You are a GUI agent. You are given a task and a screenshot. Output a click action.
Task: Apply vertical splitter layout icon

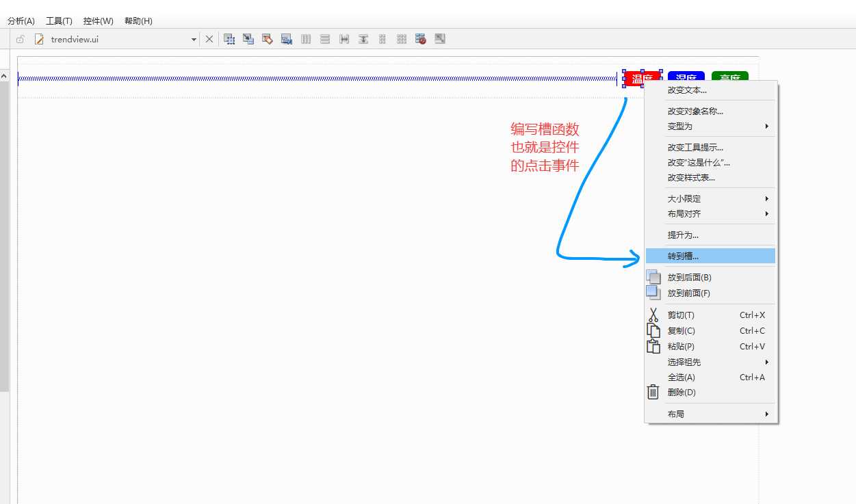[363, 39]
